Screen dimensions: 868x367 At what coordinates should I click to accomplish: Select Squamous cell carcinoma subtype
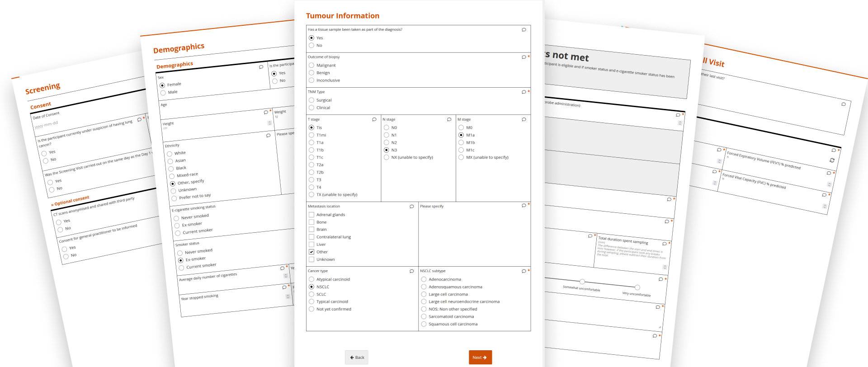pyautogui.click(x=424, y=324)
